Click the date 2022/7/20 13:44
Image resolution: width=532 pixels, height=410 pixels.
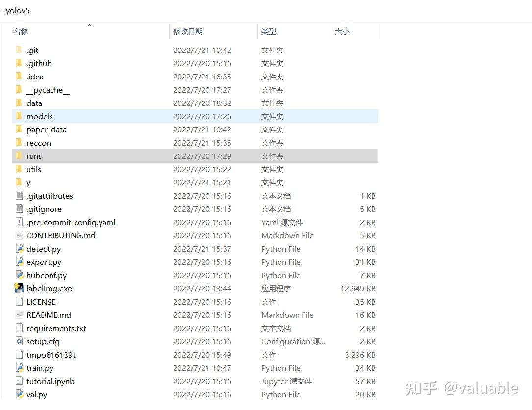coord(202,288)
